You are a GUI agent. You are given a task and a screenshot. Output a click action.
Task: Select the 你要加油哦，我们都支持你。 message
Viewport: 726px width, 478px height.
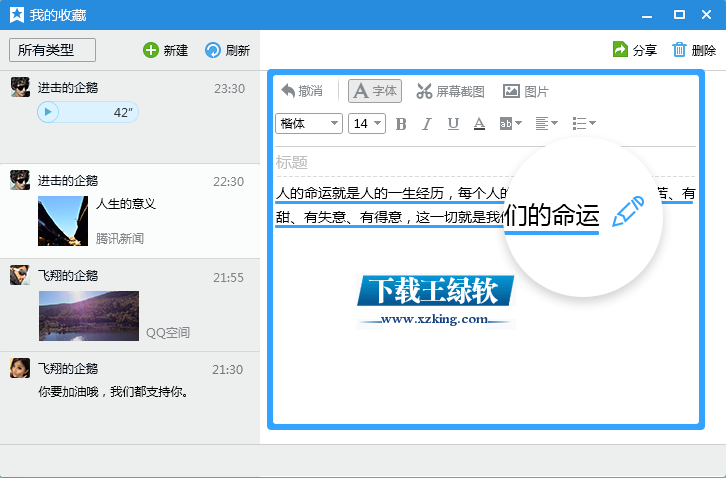(113, 392)
